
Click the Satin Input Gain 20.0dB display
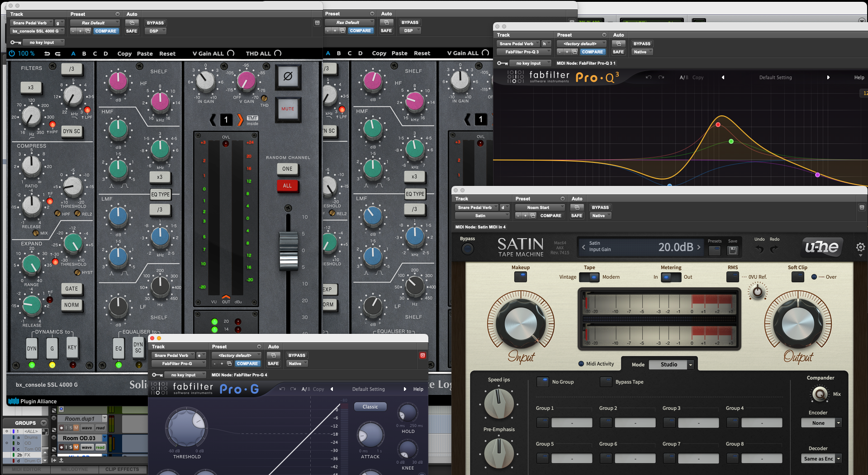[641, 247]
